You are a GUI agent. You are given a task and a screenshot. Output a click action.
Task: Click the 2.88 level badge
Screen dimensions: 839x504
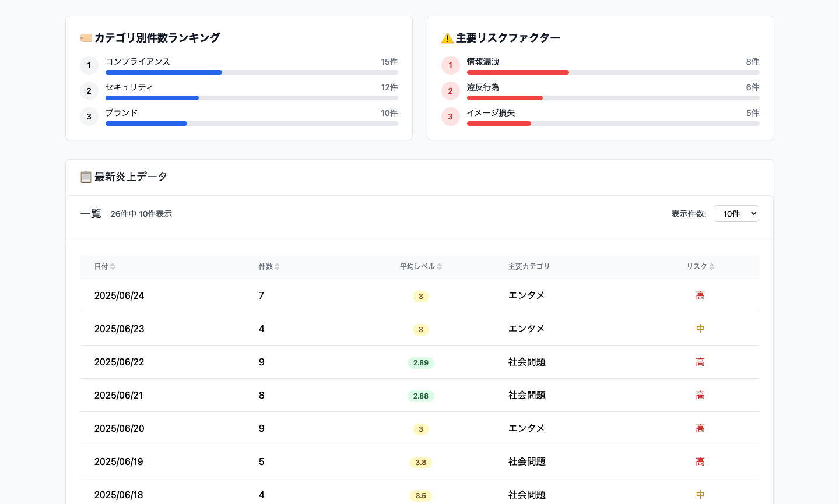421,396
